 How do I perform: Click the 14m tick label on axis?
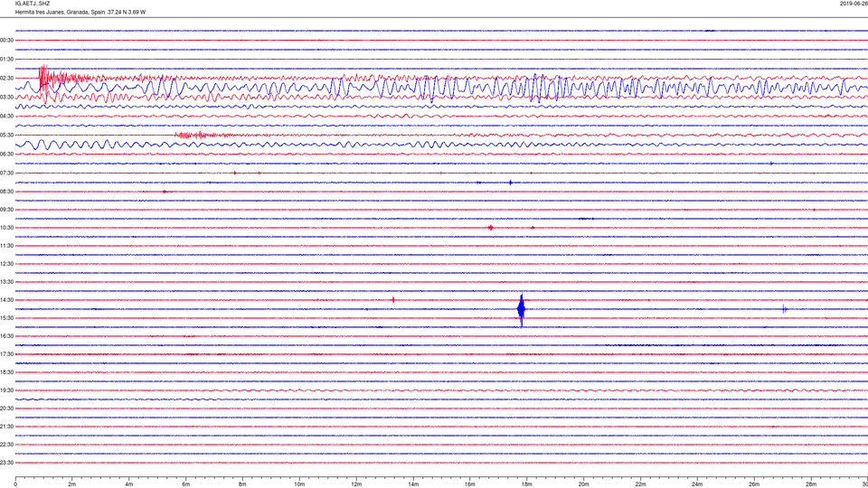[x=413, y=484]
